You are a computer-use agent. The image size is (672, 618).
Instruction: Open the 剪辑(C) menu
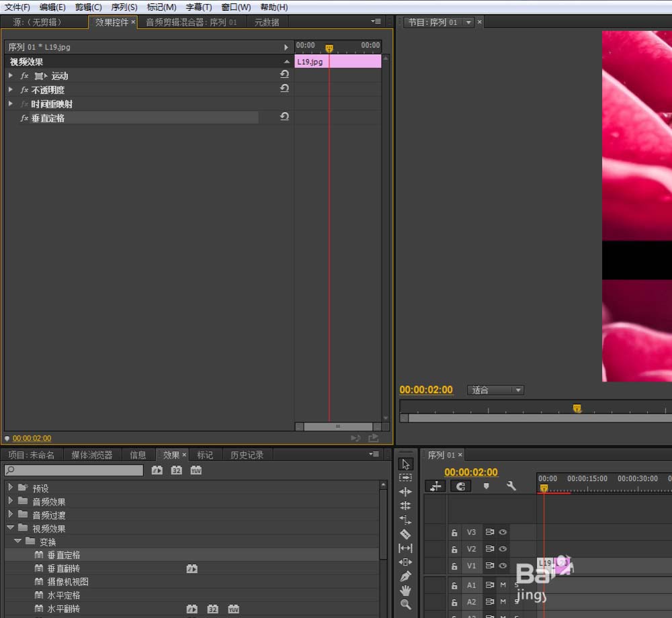tap(88, 7)
